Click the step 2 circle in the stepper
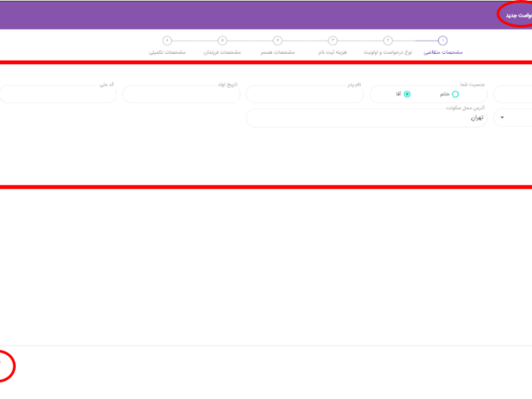532x399 pixels. tap(388, 40)
